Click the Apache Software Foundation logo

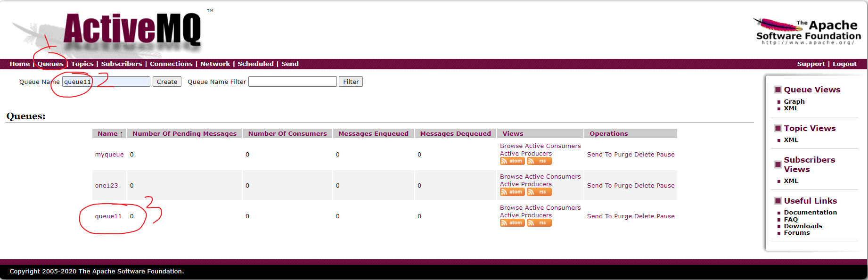(x=808, y=32)
